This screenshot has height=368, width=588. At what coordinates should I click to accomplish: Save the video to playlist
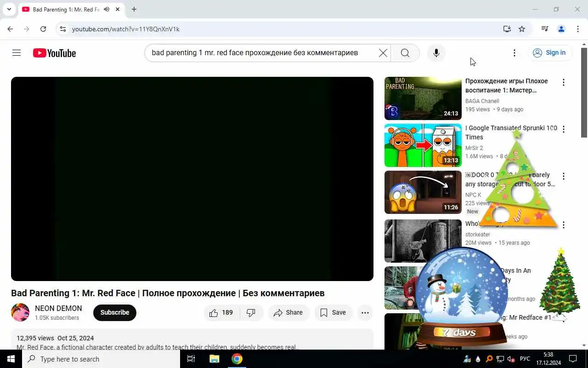[333, 313]
